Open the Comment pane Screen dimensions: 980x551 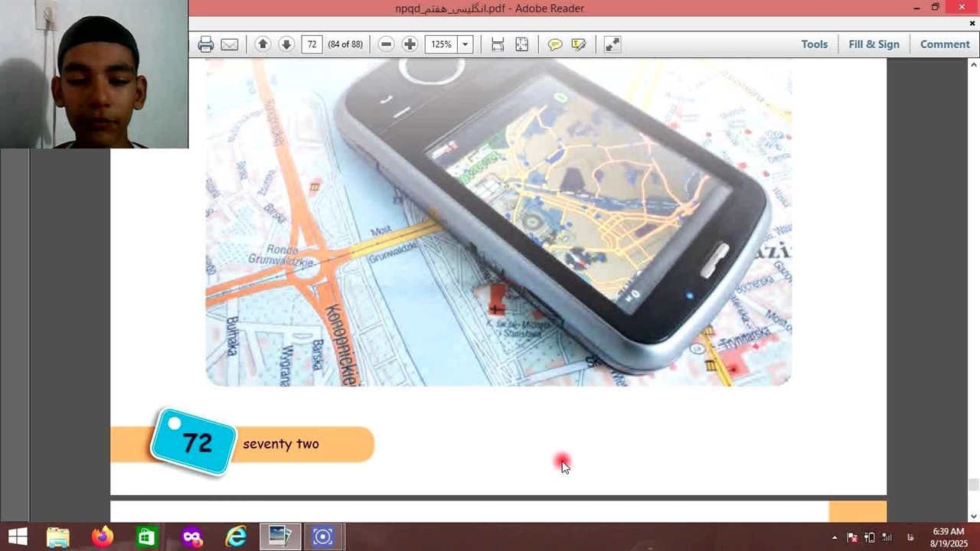[945, 44]
